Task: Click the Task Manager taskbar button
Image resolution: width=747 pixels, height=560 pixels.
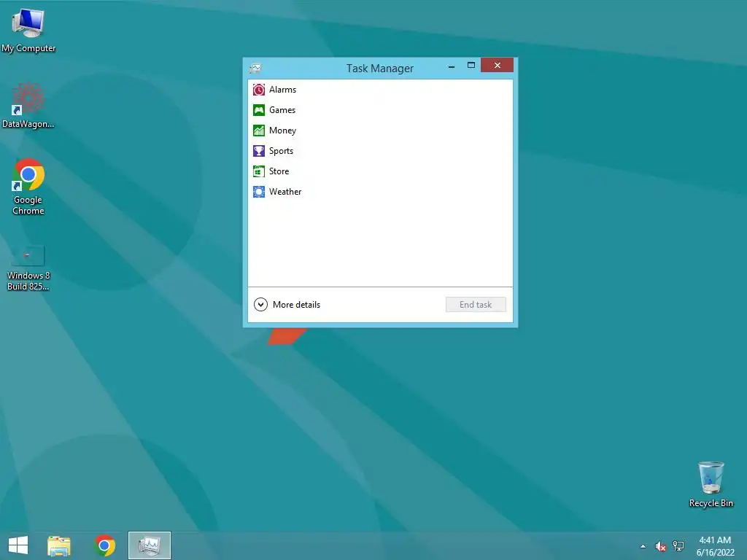Action: [x=149, y=545]
